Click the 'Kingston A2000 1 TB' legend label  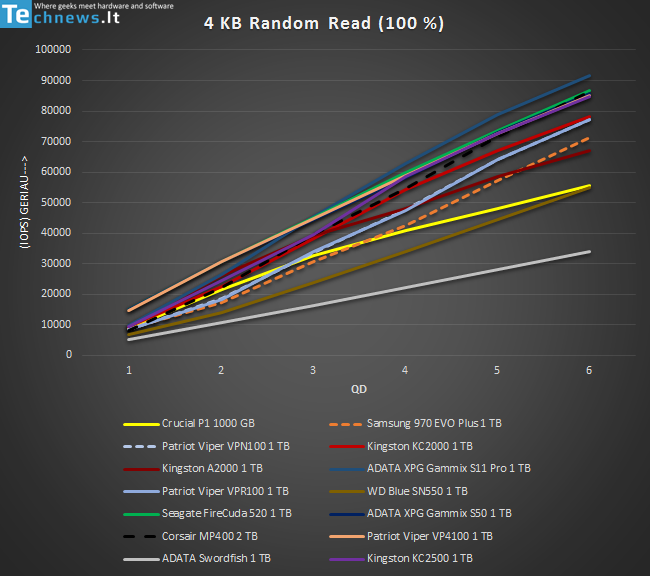(x=212, y=469)
